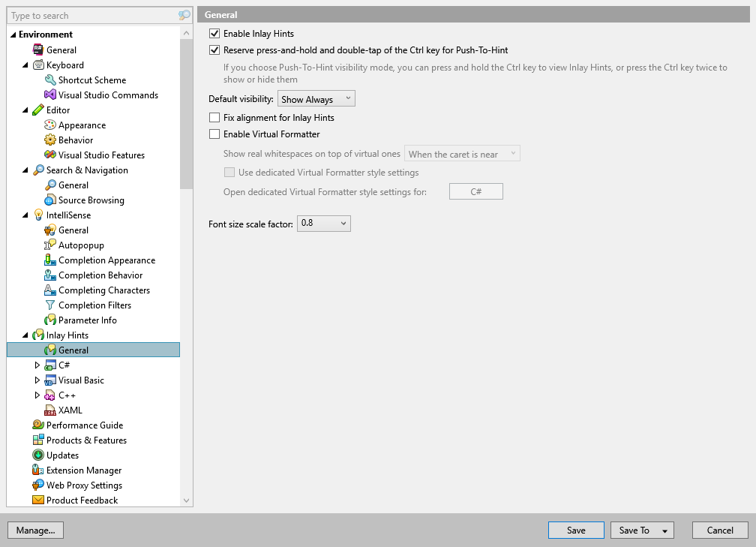
Task: Check Fix alignment for Inlay Hints
Action: tap(214, 118)
